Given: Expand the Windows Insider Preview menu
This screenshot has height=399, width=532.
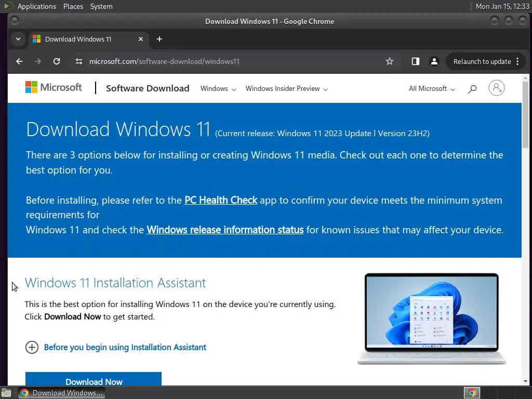Looking at the screenshot, I should point(286,88).
